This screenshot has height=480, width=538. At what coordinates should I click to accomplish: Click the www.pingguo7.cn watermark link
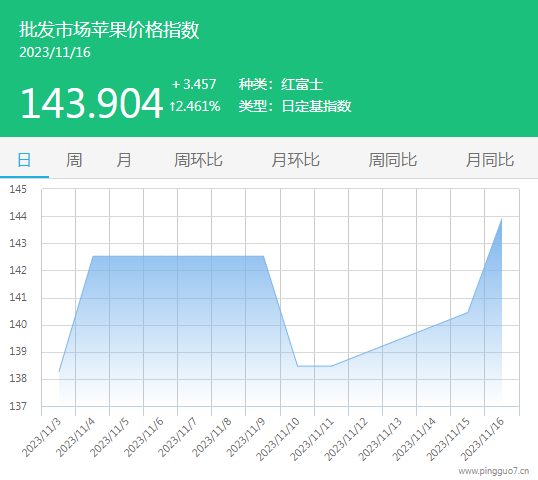coord(494,471)
